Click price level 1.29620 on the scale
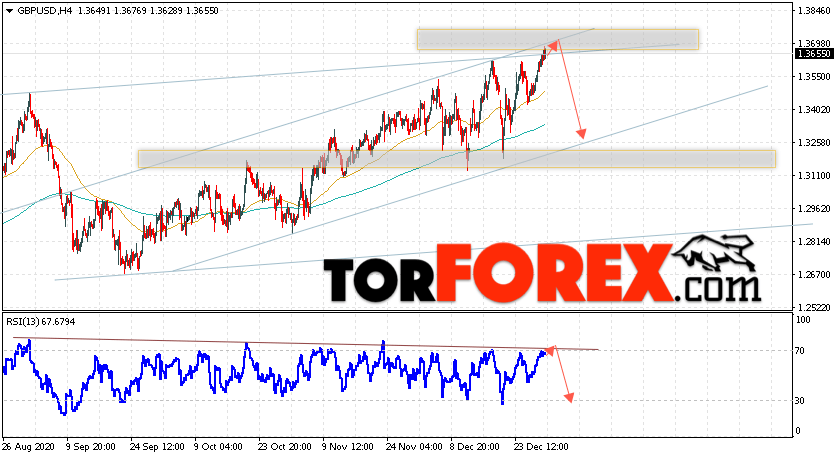838x458 pixels. pos(814,209)
